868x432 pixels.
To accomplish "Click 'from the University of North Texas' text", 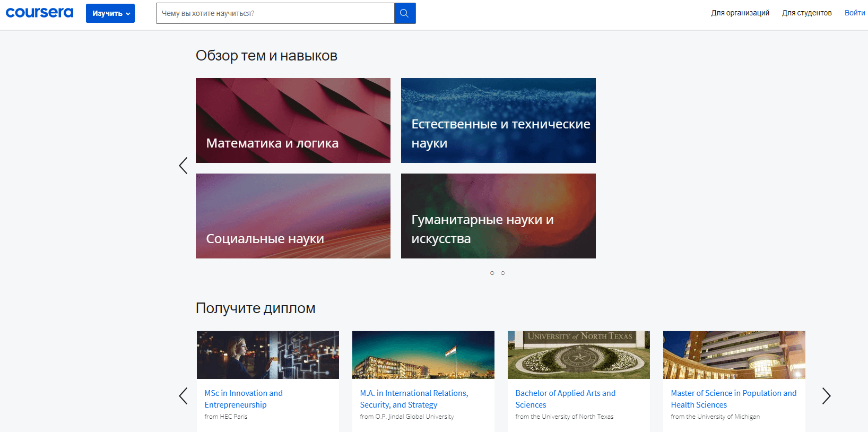I will pyautogui.click(x=565, y=417).
